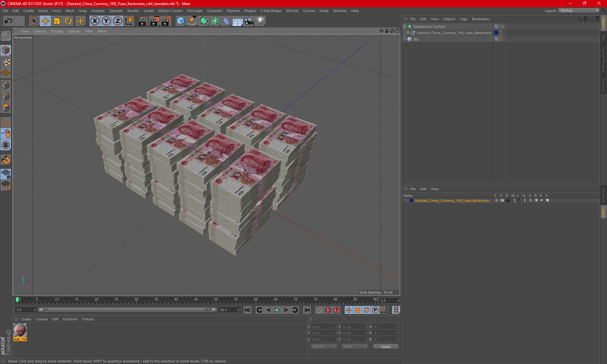Click Play Forwards button
This screenshot has width=607, height=364.
pyautogui.click(x=277, y=310)
